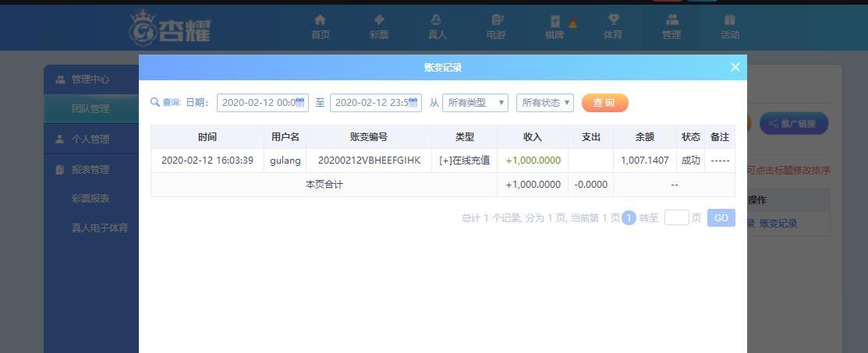This screenshot has height=353, width=868.
Task: Open the 活动 promotions gift icon
Action: point(730,20)
